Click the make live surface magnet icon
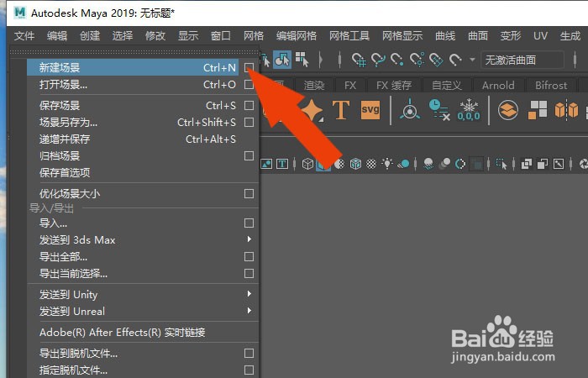Image resolution: width=588 pixels, height=378 pixels. [455, 60]
